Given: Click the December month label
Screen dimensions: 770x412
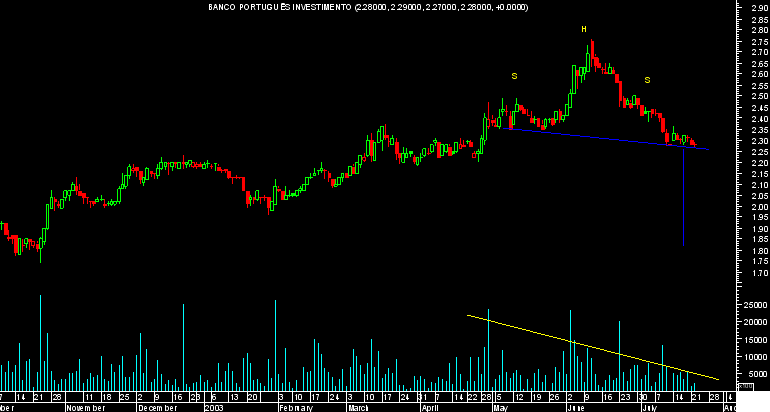Looking at the screenshot, I should (x=156, y=408).
